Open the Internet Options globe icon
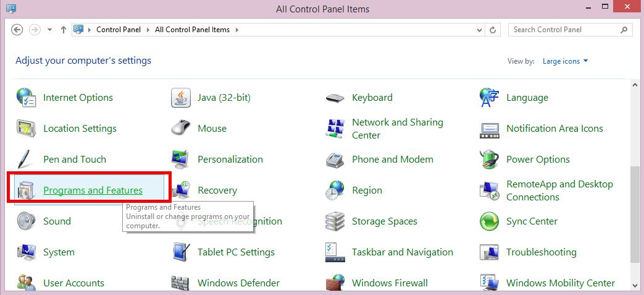The height and width of the screenshot is (295, 644). pyautogui.click(x=26, y=98)
